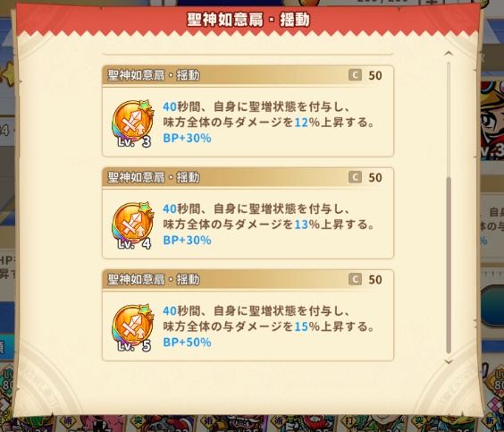The height and width of the screenshot is (432, 504).
Task: Click the scroll-down arrow of the skill list
Action: tap(449, 362)
